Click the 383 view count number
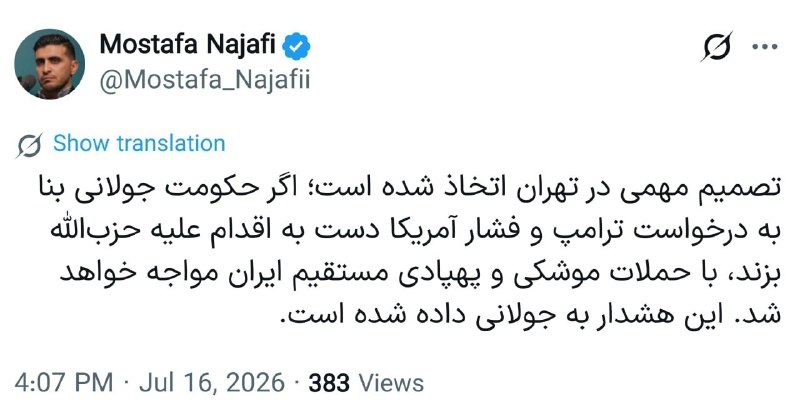Screen dimensions: 800x416 click(329, 383)
